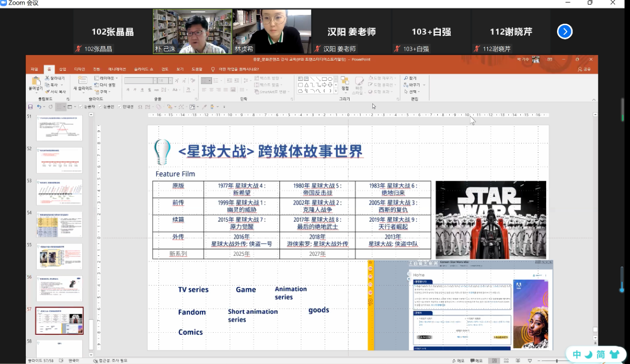Open the 애니메이션 (Animations) tab
Viewport: 630px width, 364px height.
pos(117,69)
